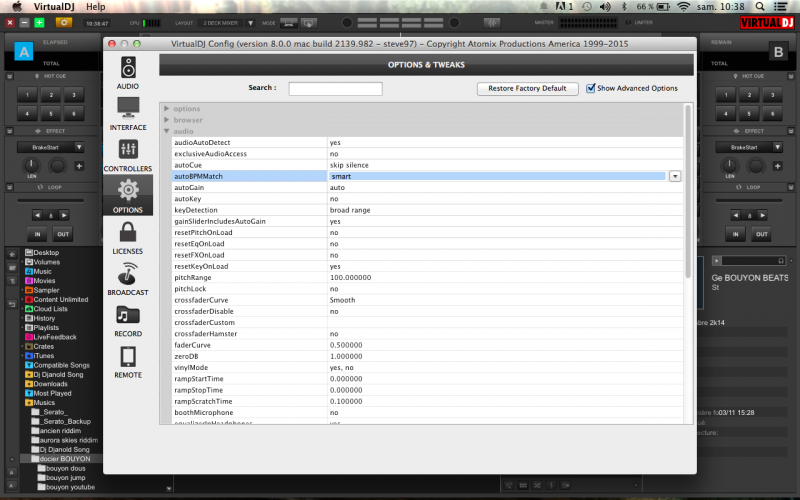800x500 pixels.
Task: Open the volume menu bar icon
Action: click(606, 7)
